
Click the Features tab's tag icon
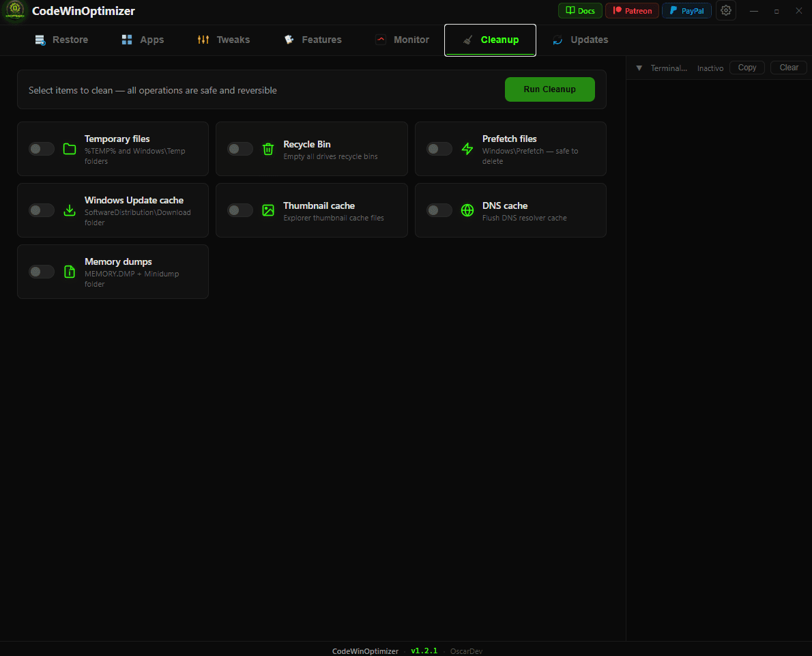coord(289,40)
